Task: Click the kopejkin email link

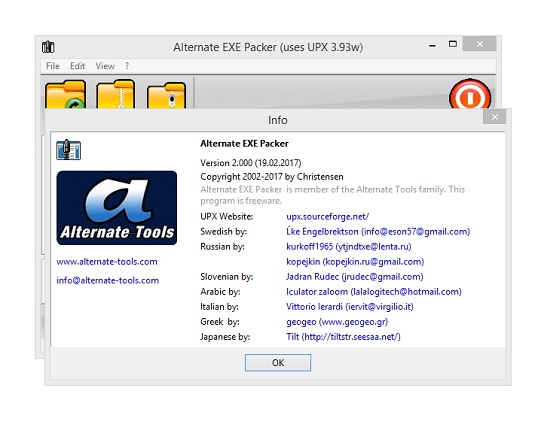Action: (355, 262)
